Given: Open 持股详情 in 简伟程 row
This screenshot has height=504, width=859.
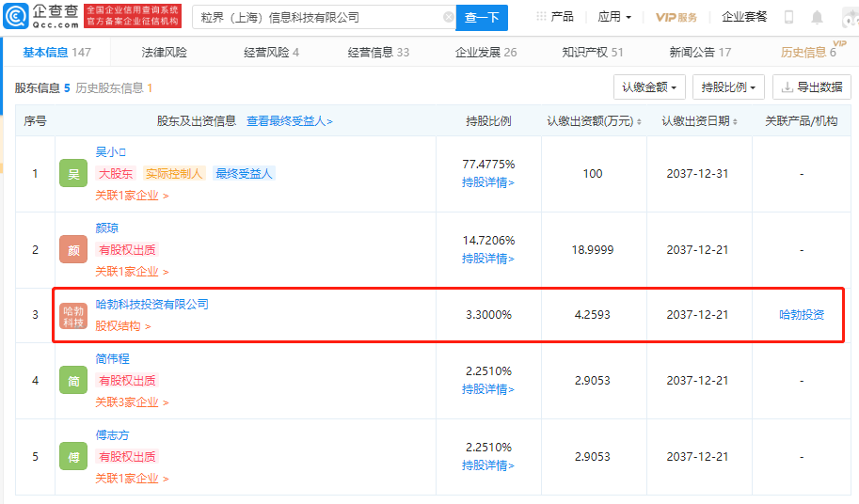Looking at the screenshot, I should 488,389.
